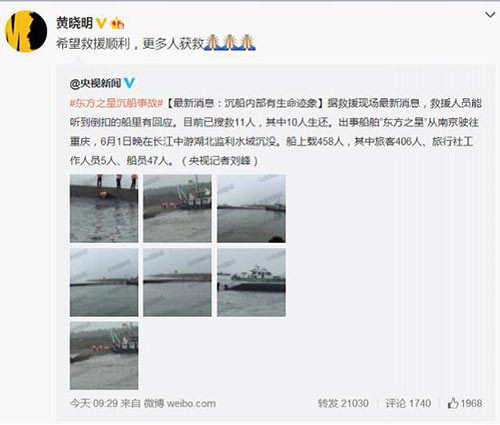
Task: Click the membership crown badge icon
Action: point(117,23)
